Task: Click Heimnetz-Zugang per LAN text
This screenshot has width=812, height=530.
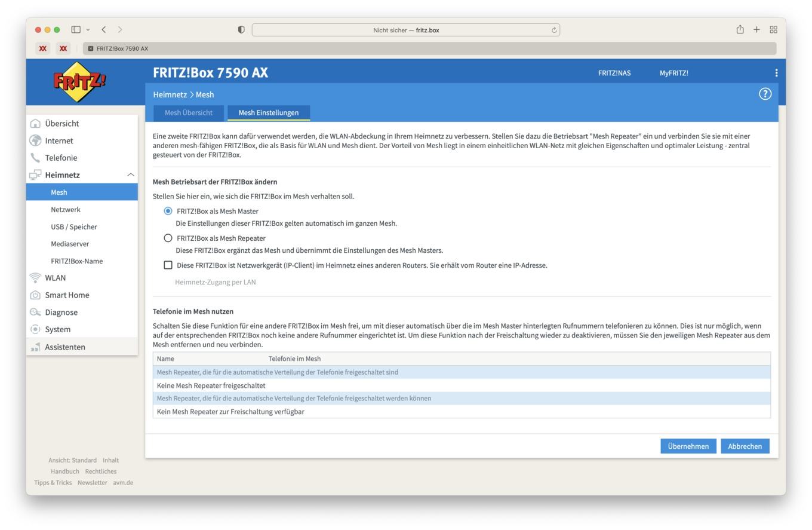Action: [x=216, y=282]
